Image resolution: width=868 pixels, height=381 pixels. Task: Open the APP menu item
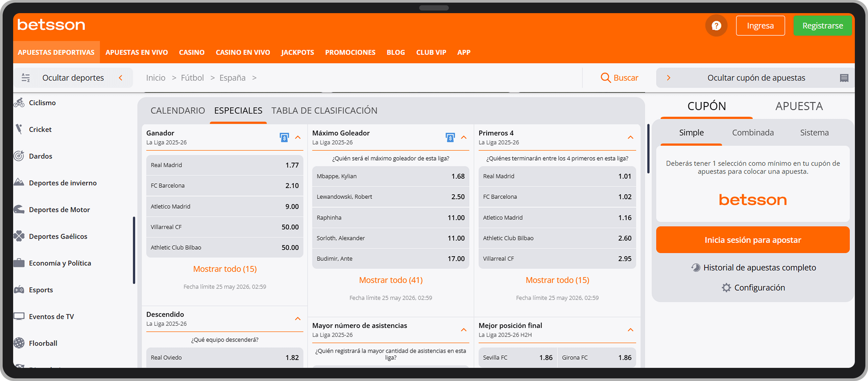tap(464, 52)
